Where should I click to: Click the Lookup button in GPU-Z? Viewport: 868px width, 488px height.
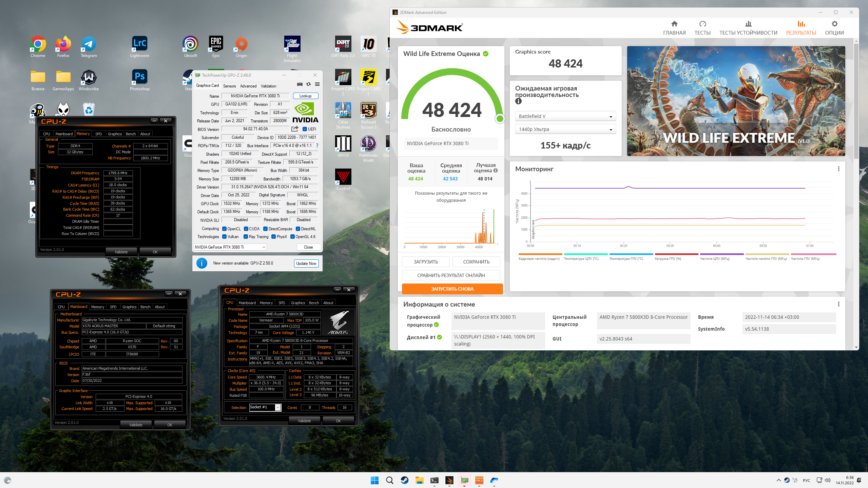(305, 96)
